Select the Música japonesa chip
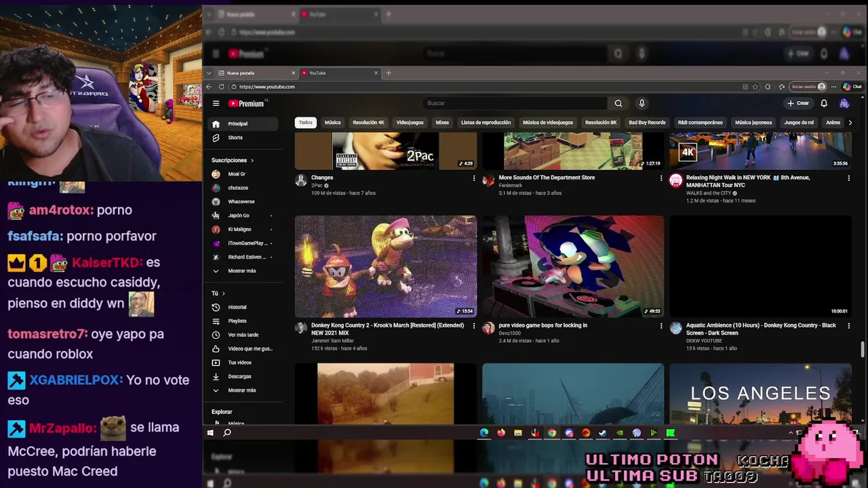The height and width of the screenshot is (488, 868). coord(753,123)
